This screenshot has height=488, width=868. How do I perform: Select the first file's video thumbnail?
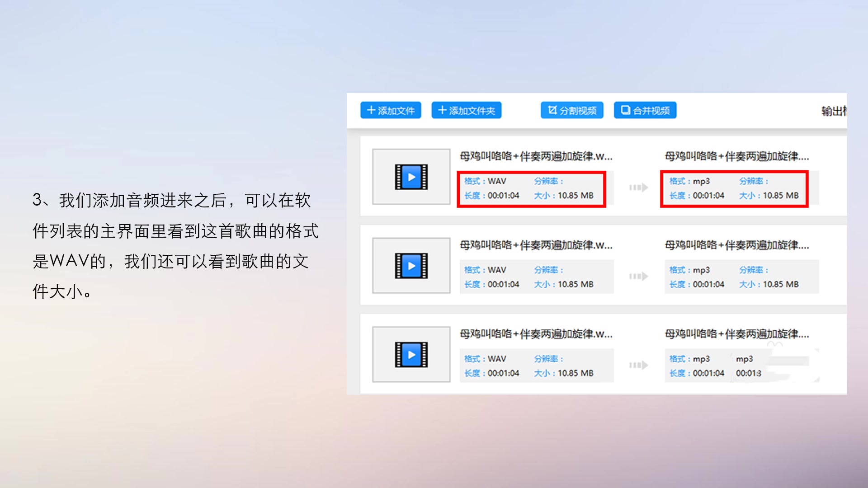tap(411, 177)
